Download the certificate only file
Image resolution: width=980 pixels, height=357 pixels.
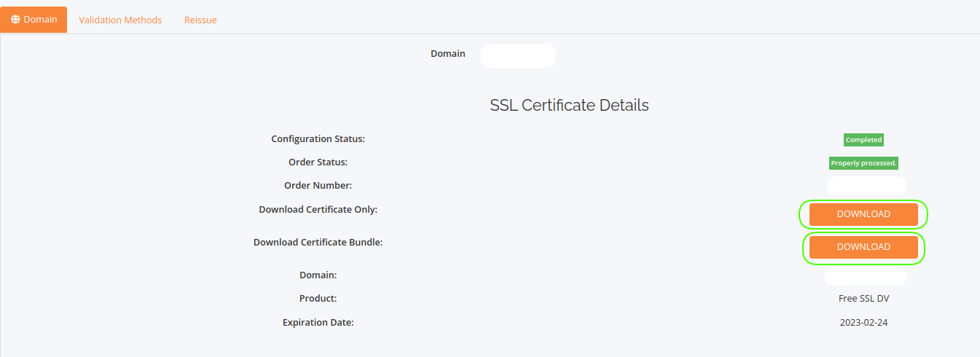tap(863, 214)
